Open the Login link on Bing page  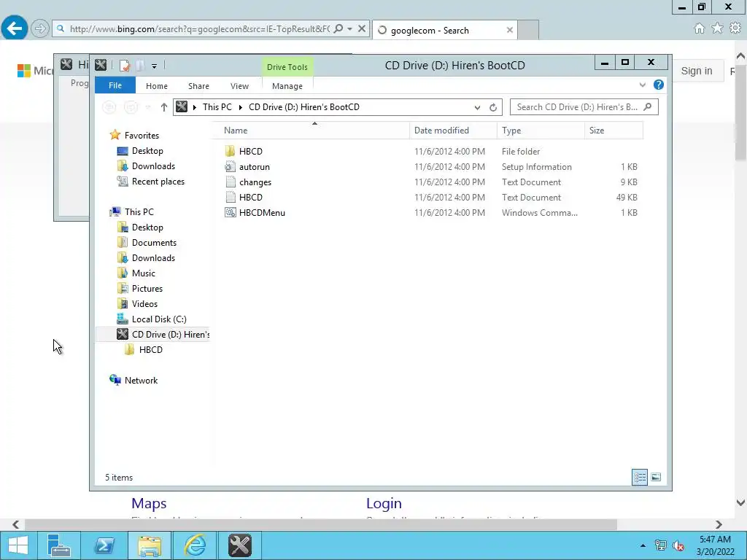pyautogui.click(x=384, y=503)
